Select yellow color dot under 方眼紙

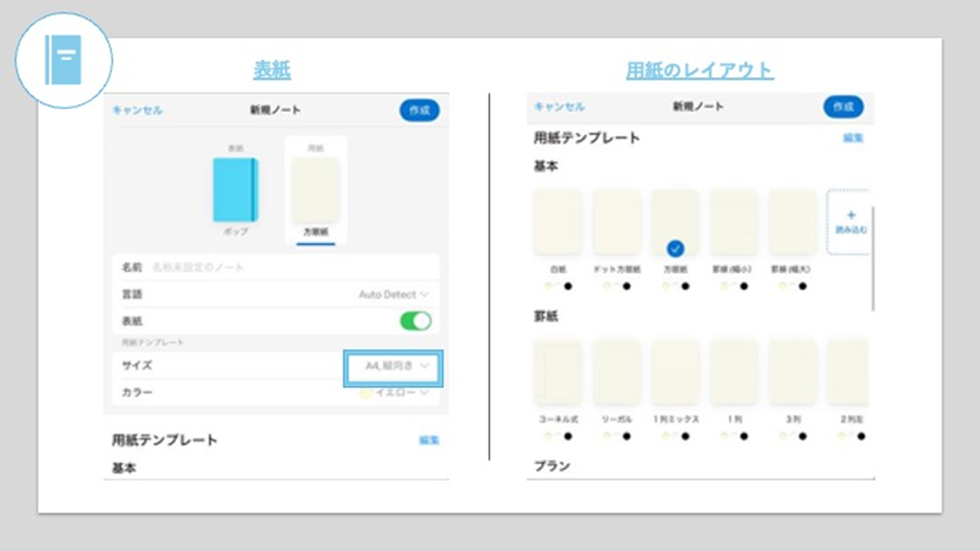[665, 287]
